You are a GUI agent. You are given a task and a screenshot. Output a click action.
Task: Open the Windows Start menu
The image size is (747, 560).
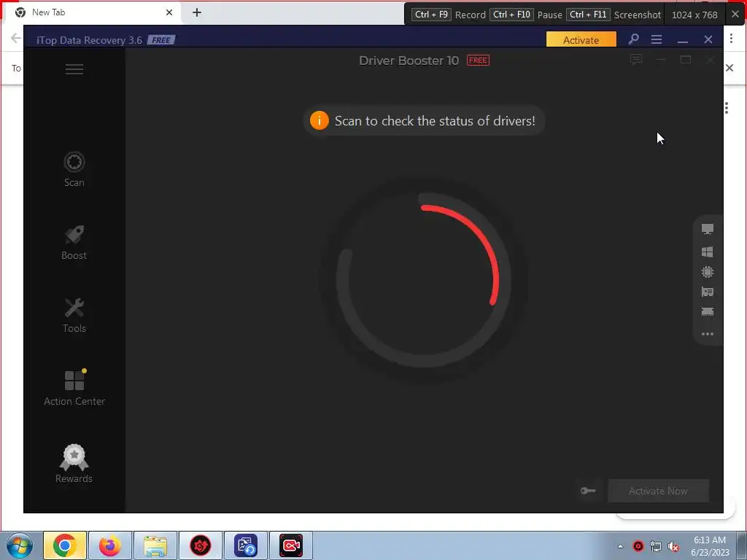[20, 545]
